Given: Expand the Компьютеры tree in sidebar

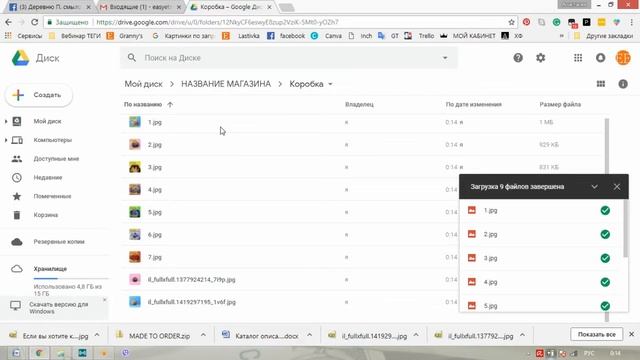Looking at the screenshot, I should point(6,140).
